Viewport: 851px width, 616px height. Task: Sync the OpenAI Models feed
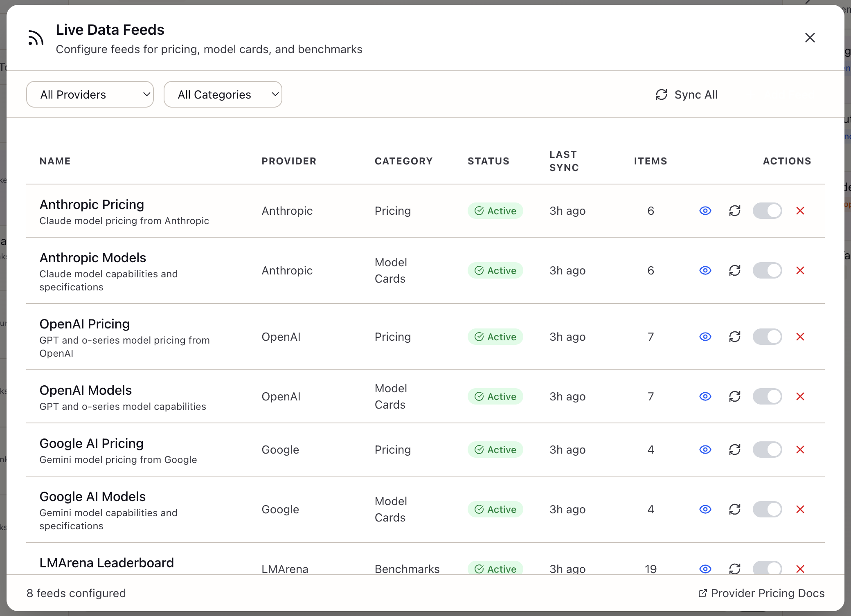coord(735,396)
